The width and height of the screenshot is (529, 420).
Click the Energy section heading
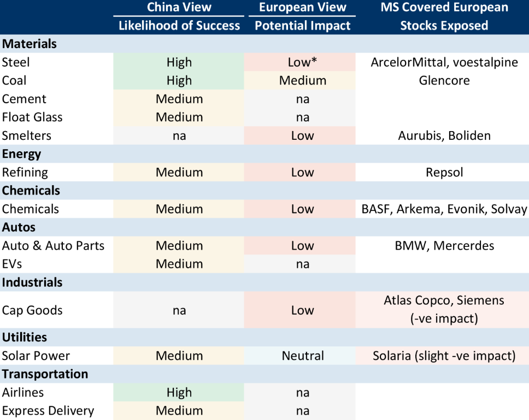(x=22, y=154)
